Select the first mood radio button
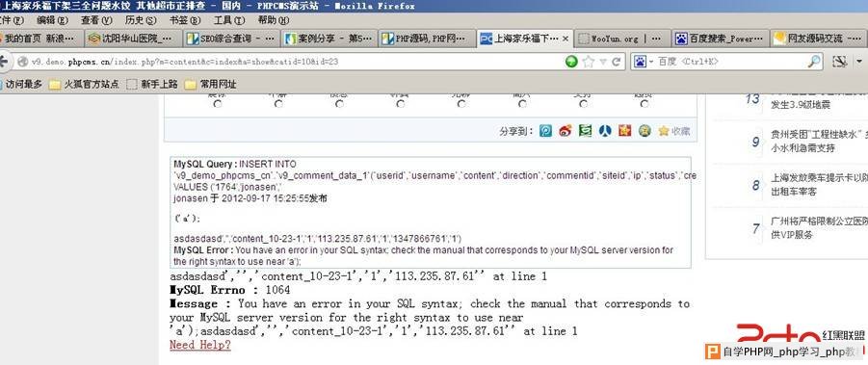Screen dimensions: 868x365 click(217, 104)
